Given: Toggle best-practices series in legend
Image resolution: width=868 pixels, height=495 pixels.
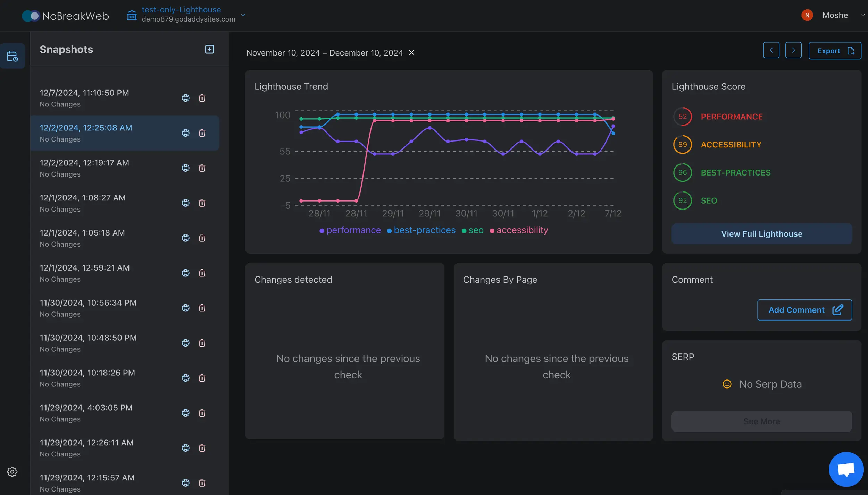Looking at the screenshot, I should (421, 230).
